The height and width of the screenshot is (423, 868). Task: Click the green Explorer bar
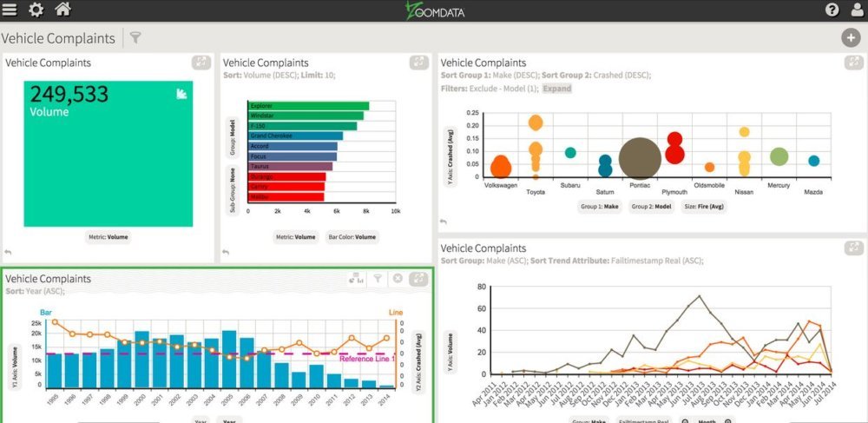(308, 106)
